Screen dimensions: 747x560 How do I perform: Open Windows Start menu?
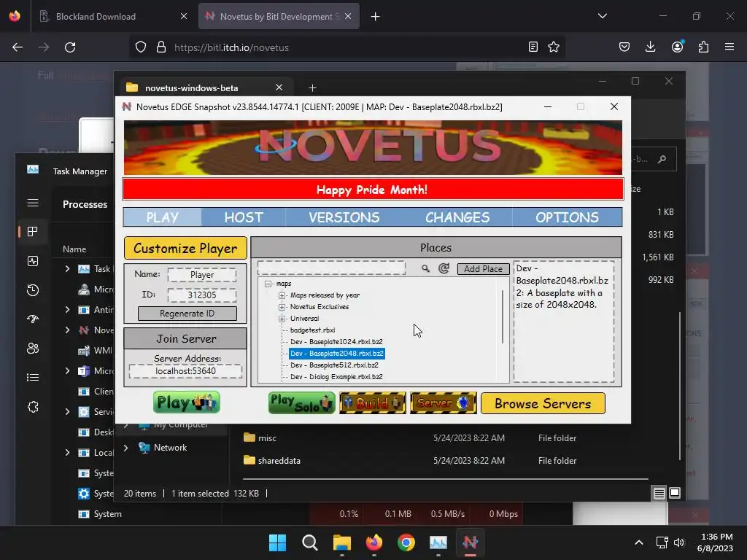277,542
